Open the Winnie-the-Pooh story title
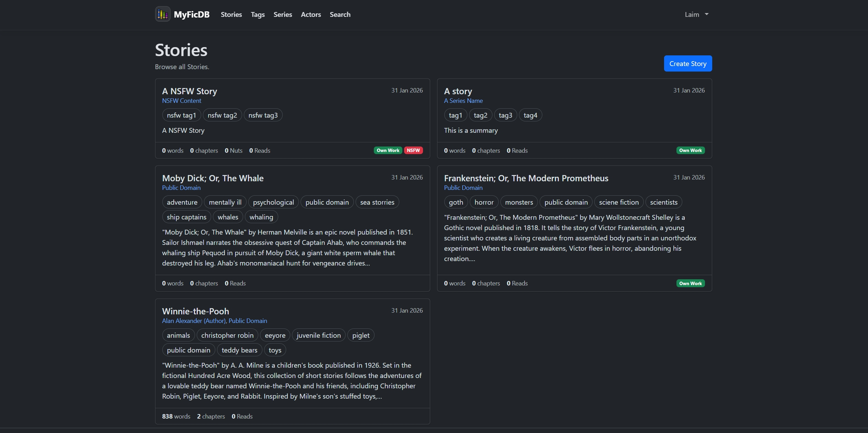Viewport: 868px width, 433px height. pyautogui.click(x=195, y=311)
